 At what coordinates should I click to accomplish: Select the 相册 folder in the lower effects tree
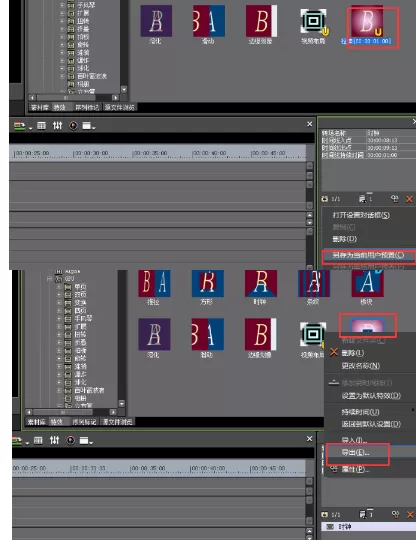81,398
